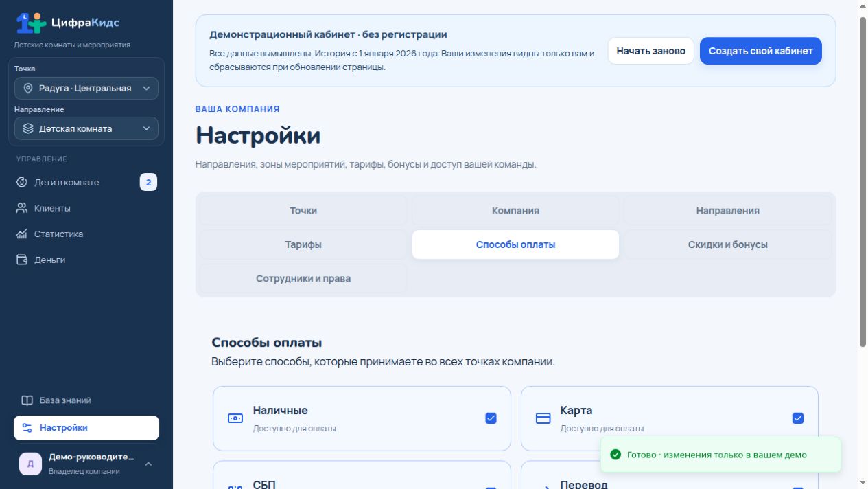Viewport: 868px width, 489px height.
Task: Click the Начать заново button
Action: (650, 51)
